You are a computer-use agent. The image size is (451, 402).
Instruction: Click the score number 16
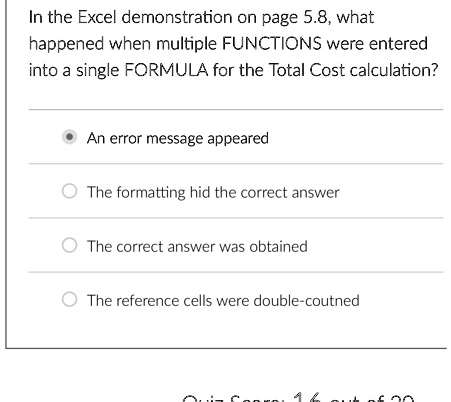click(307, 397)
